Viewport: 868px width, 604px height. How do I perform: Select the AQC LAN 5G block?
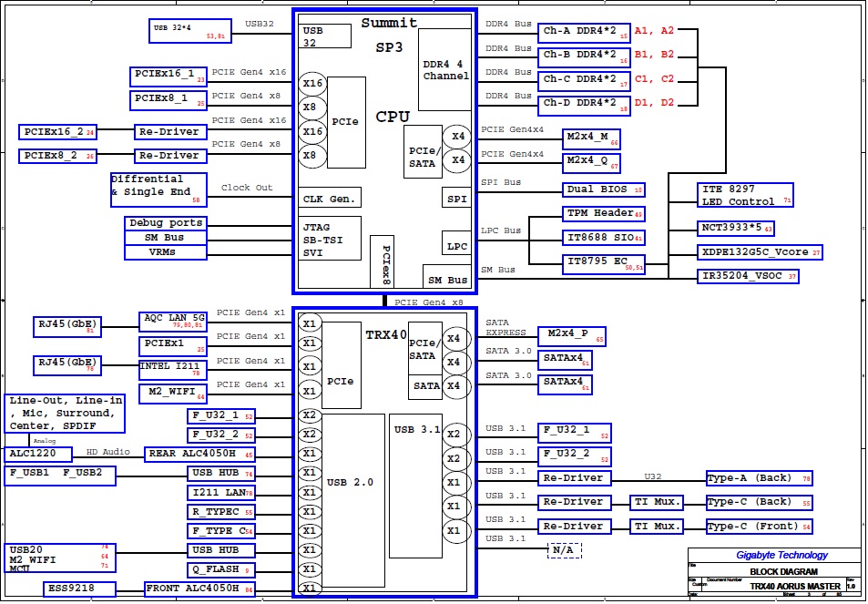tap(173, 321)
